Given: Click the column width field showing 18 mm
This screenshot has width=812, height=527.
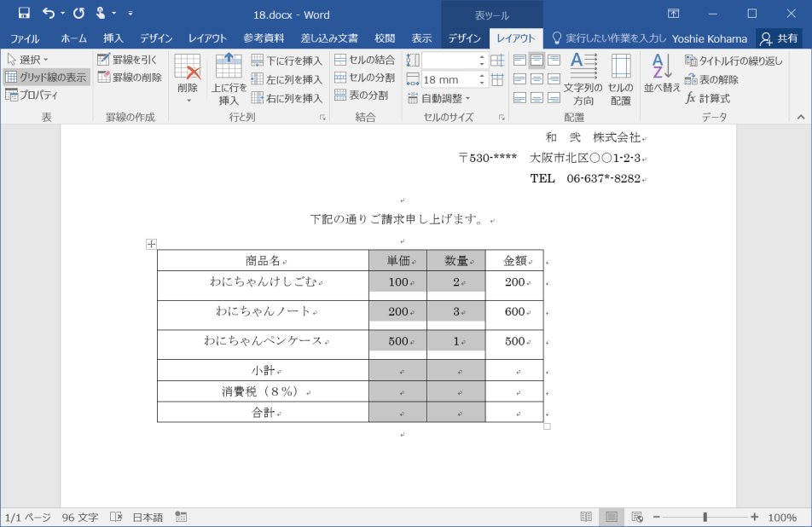Looking at the screenshot, I should click(449, 79).
